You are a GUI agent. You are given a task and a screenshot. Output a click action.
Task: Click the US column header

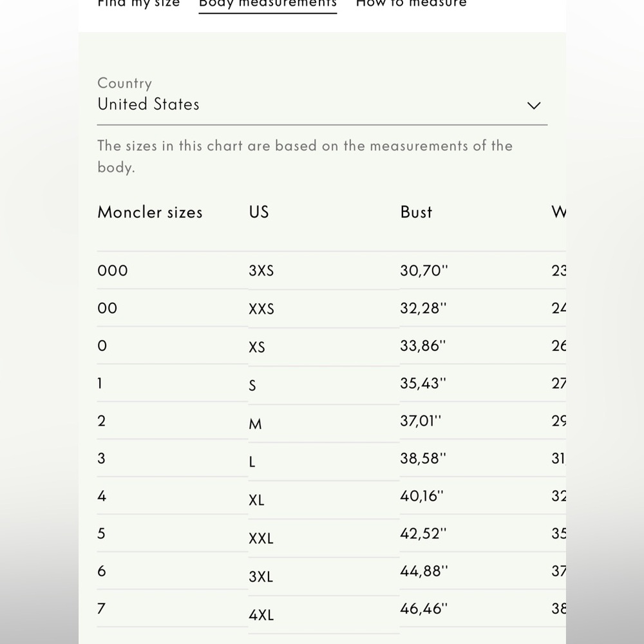(259, 213)
